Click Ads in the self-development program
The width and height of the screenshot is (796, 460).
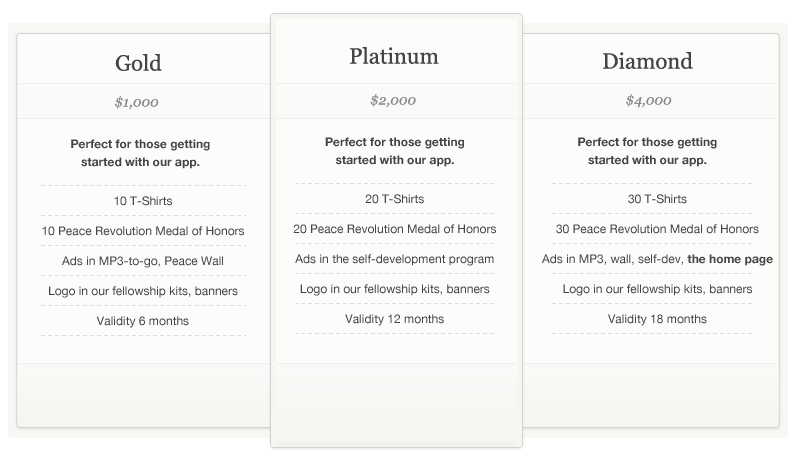(395, 258)
